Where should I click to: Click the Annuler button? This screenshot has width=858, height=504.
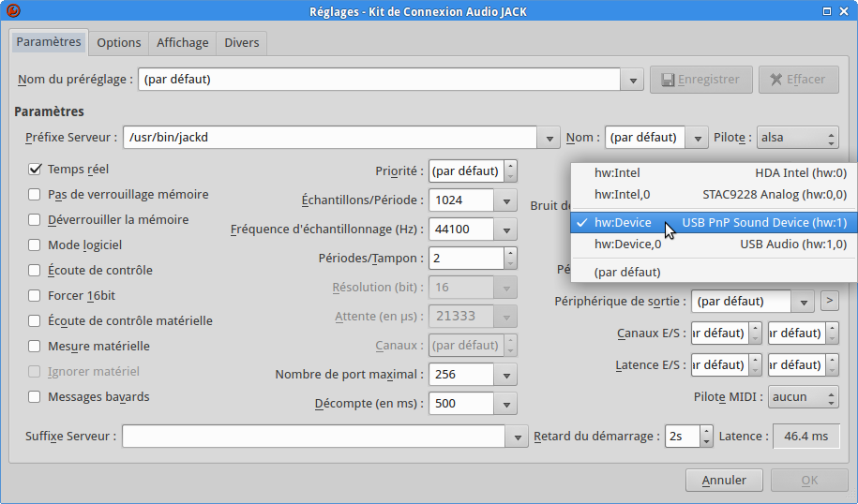[725, 481]
